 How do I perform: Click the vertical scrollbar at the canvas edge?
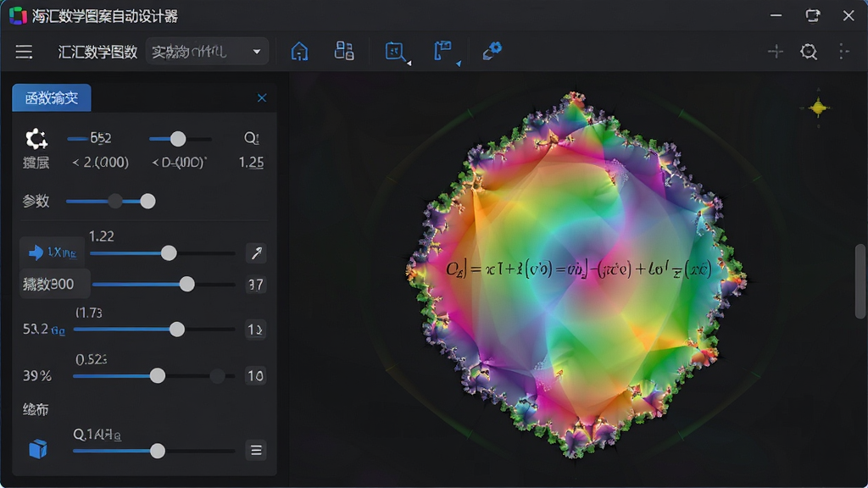point(860,281)
